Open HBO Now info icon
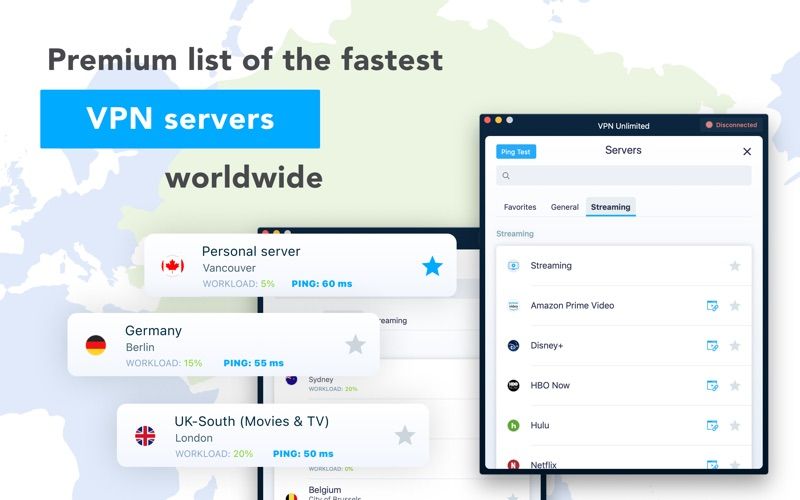 point(712,385)
